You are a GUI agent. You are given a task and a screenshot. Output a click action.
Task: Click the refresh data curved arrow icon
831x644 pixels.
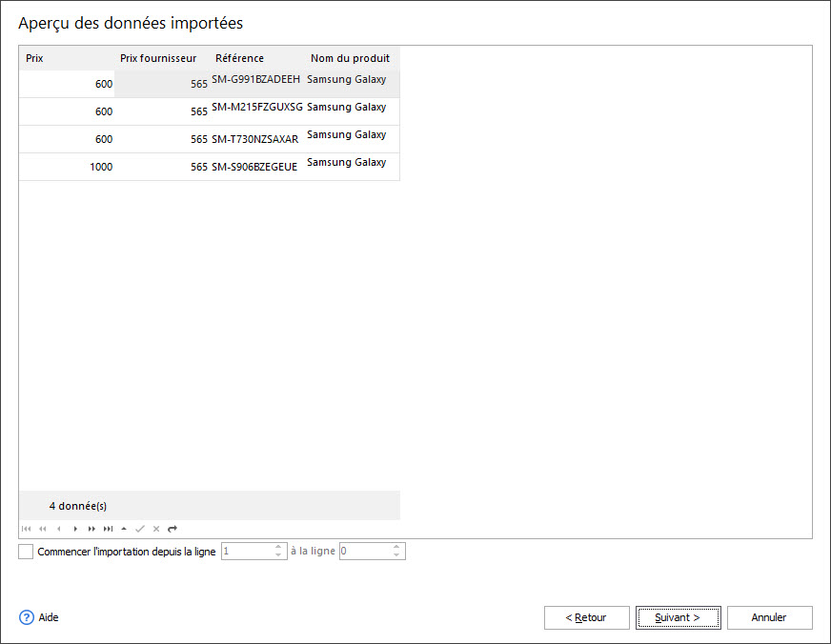(172, 529)
